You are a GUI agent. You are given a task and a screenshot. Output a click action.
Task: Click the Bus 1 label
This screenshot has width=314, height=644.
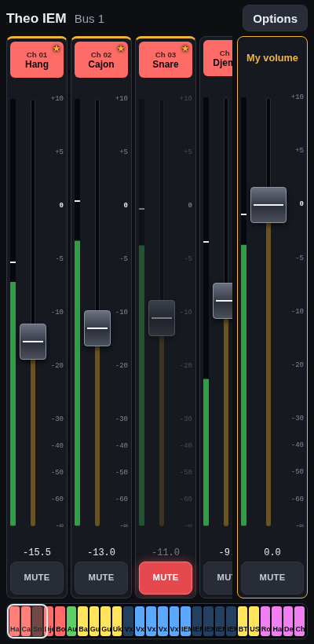89,19
